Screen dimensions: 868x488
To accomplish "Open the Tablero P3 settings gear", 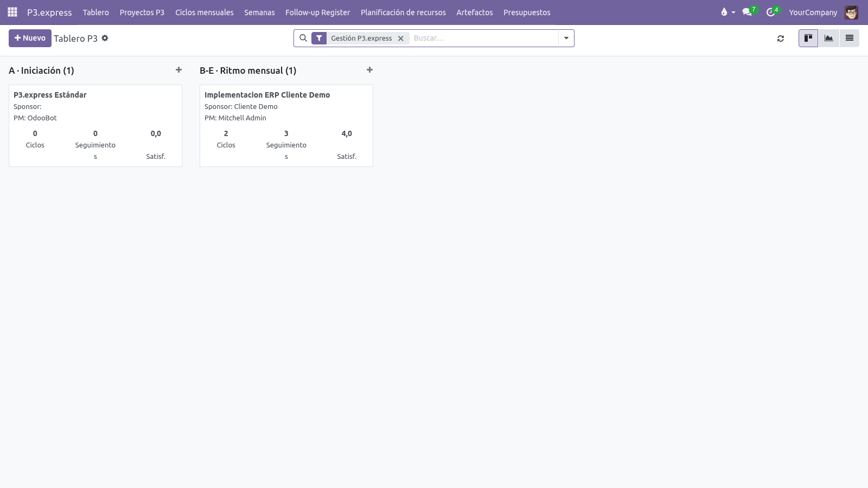I will coord(105,38).
